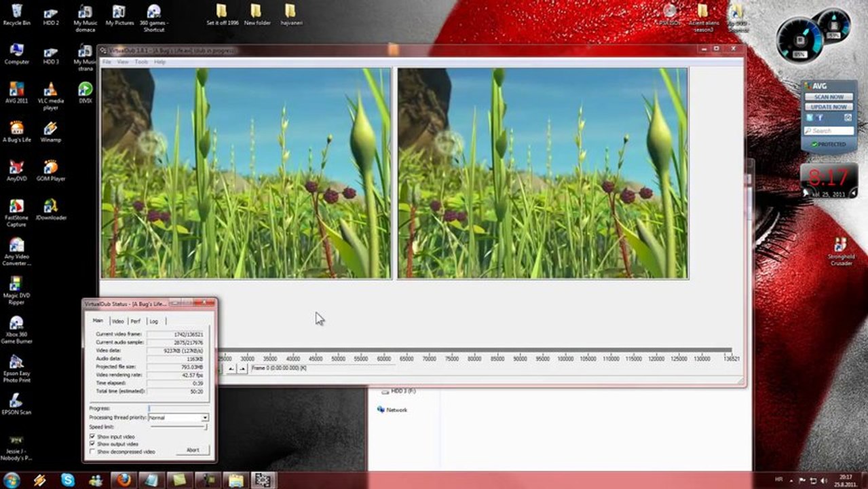The width and height of the screenshot is (868, 489).
Task: Open the 'New folder' desktop folder
Action: coord(257,15)
